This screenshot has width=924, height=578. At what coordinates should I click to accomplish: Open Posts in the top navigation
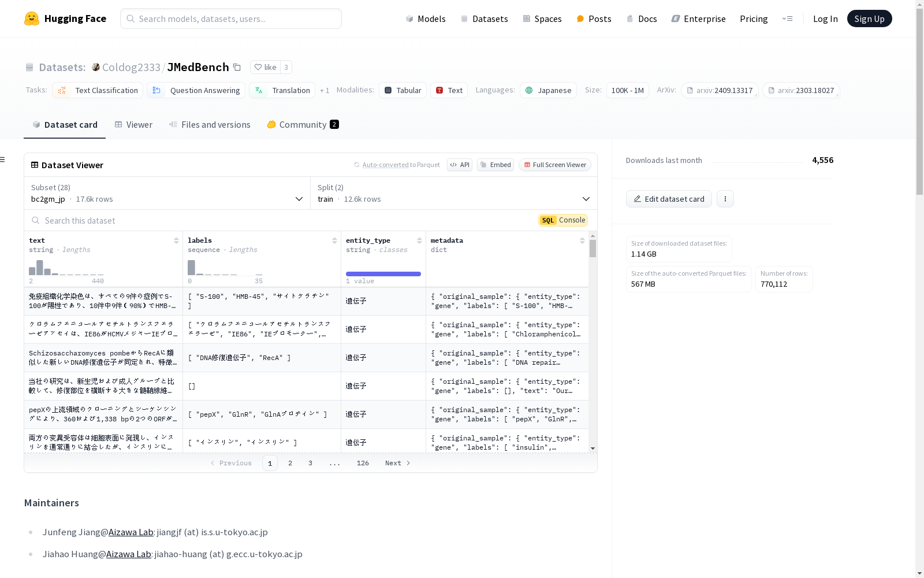(x=594, y=18)
